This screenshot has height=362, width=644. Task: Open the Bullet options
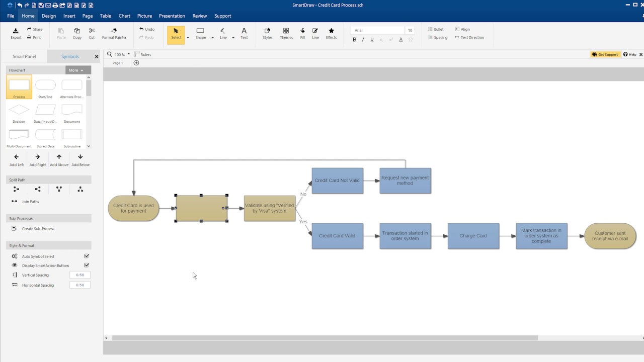[x=436, y=29]
